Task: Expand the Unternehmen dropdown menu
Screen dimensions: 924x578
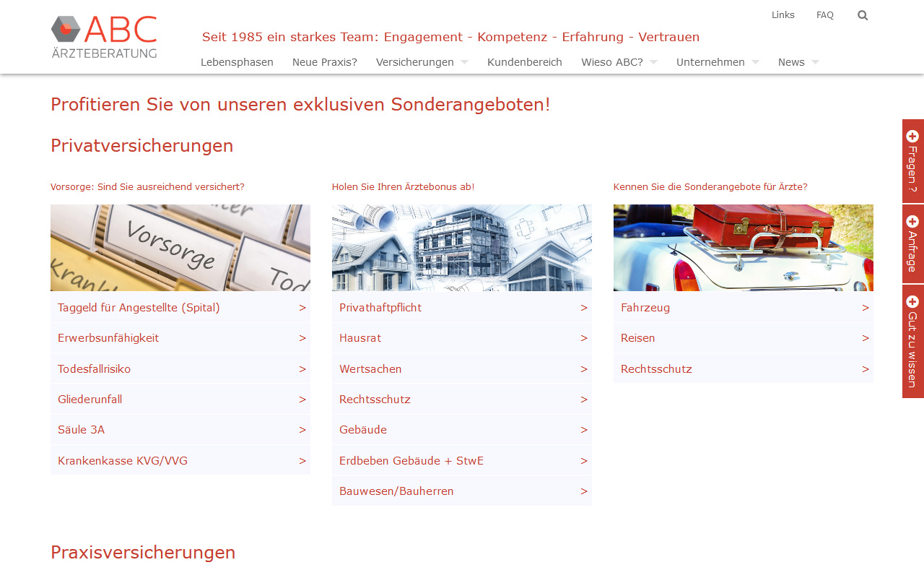Action: pos(755,62)
